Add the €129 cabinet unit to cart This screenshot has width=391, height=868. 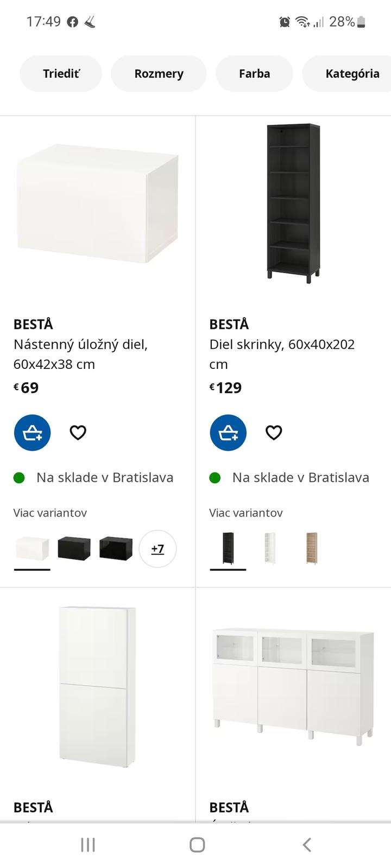tap(228, 433)
